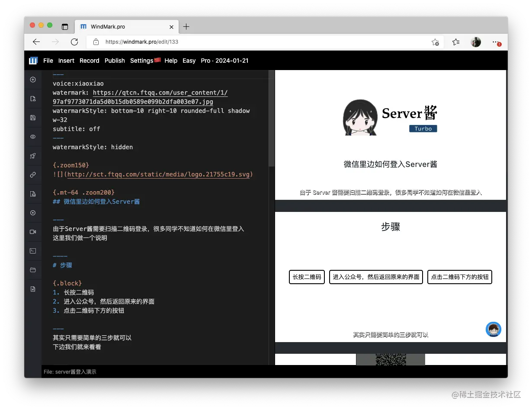
Task: Open the Record menu
Action: 90,61
